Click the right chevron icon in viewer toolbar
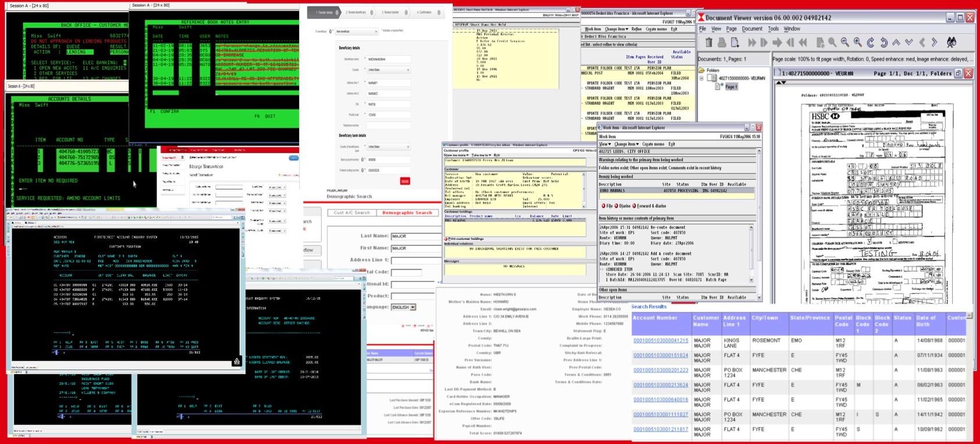Screen dimensions: 980x444 point(935,42)
